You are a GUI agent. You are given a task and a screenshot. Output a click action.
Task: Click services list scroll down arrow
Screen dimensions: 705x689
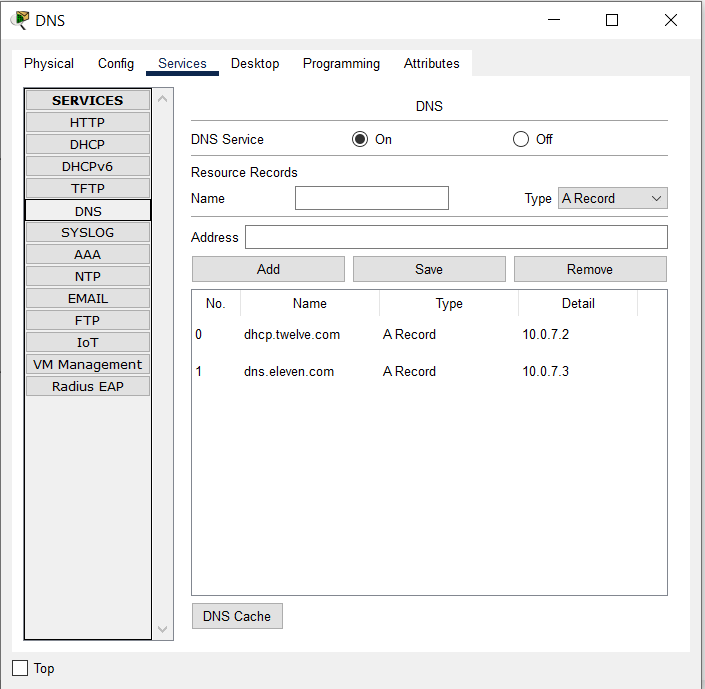tap(163, 629)
